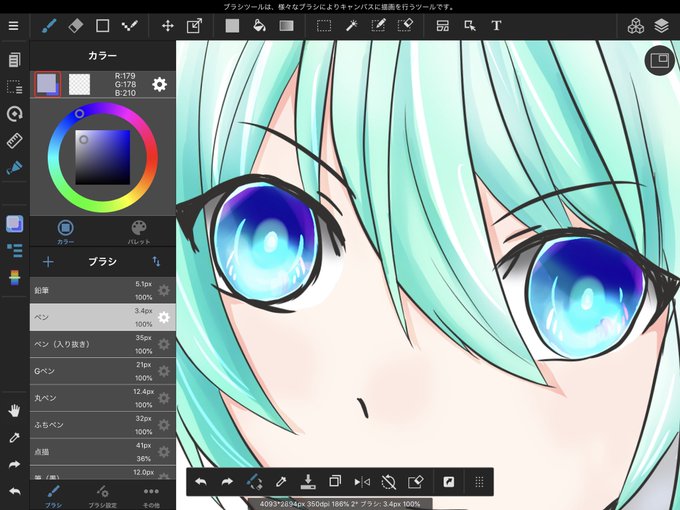The image size is (680, 510).
Task: Open the hamburger main menu
Action: [x=13, y=26]
